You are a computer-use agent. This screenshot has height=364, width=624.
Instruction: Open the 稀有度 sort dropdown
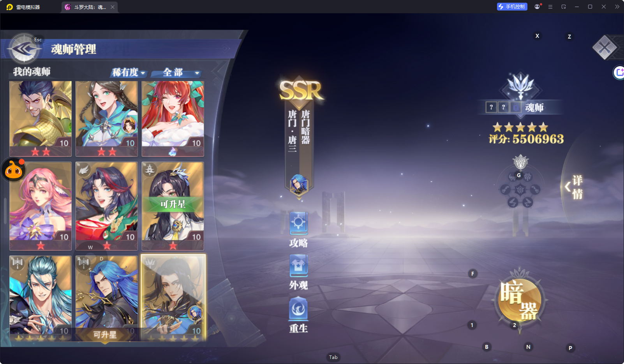tap(129, 72)
